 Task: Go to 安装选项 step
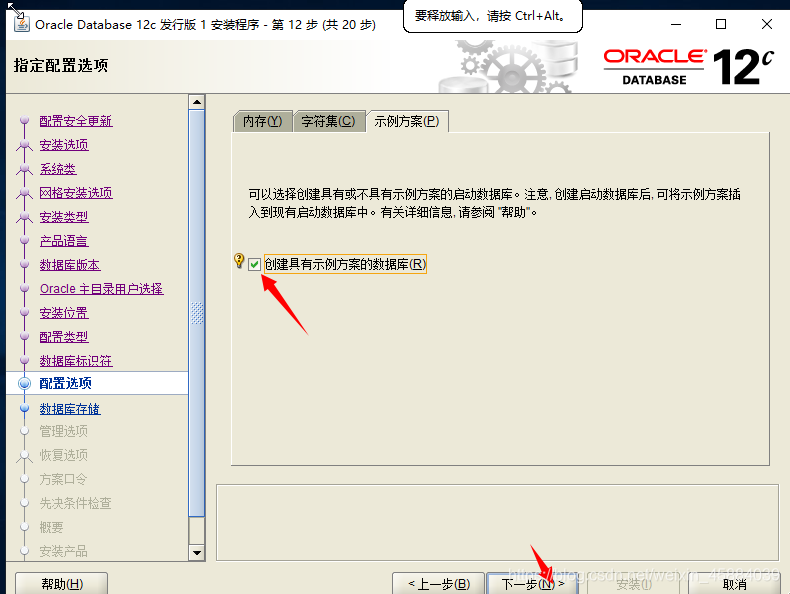tap(64, 145)
